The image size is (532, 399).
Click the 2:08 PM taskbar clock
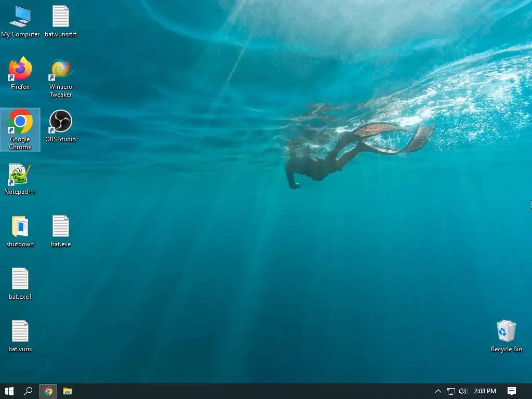pyautogui.click(x=485, y=391)
